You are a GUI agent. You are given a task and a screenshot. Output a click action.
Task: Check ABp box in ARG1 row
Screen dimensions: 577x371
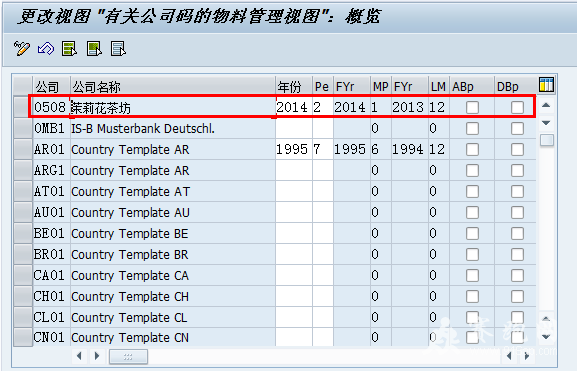tap(472, 170)
